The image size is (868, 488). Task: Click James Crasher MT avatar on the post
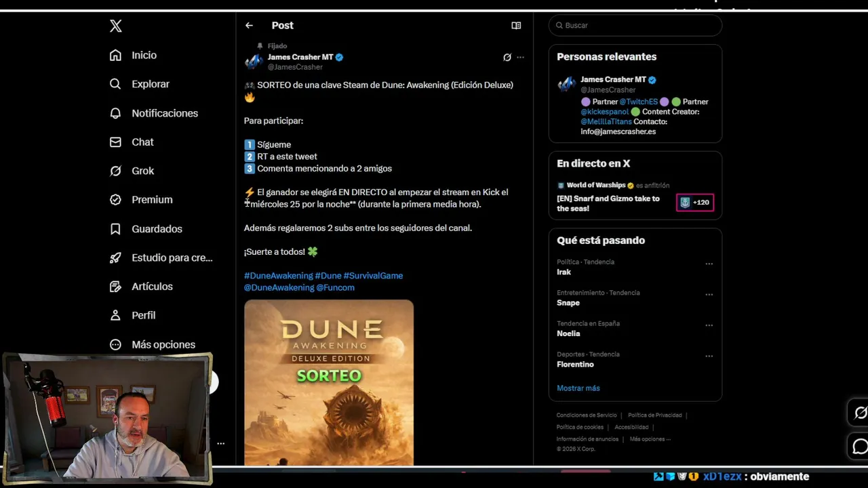coord(254,62)
